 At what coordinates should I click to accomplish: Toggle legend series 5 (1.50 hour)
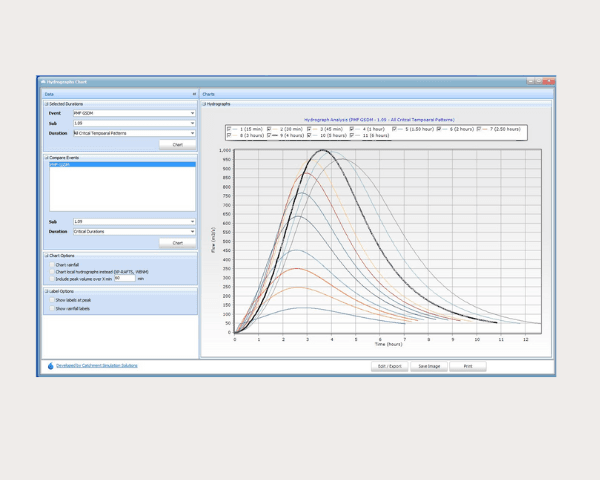(x=394, y=129)
